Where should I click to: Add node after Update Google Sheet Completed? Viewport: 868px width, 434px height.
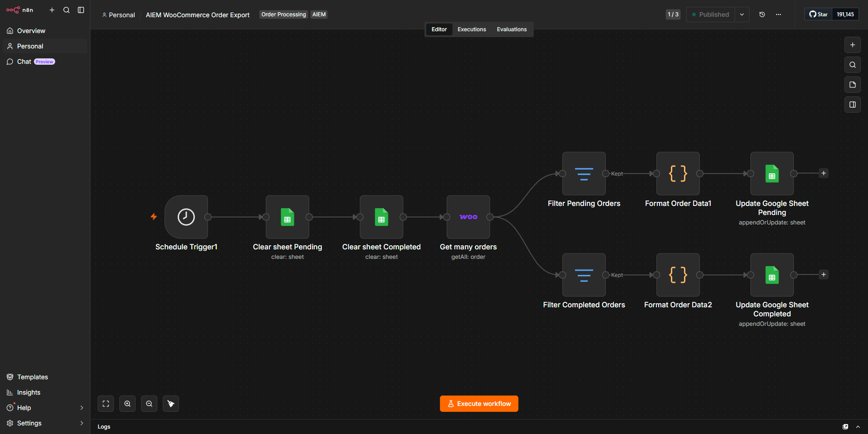click(824, 275)
